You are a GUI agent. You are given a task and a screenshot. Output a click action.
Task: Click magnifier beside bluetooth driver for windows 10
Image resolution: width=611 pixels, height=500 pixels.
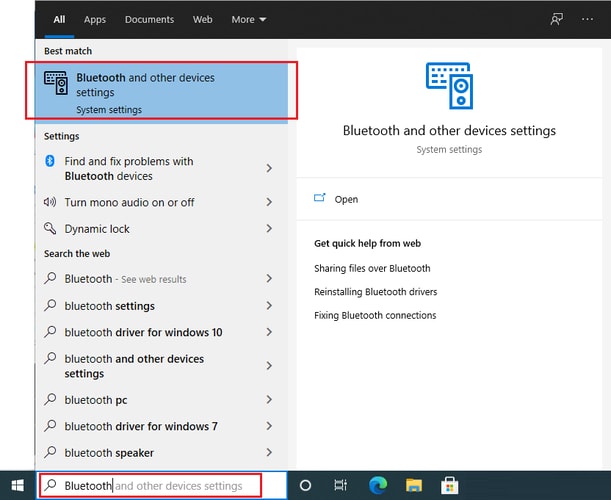[x=50, y=332]
